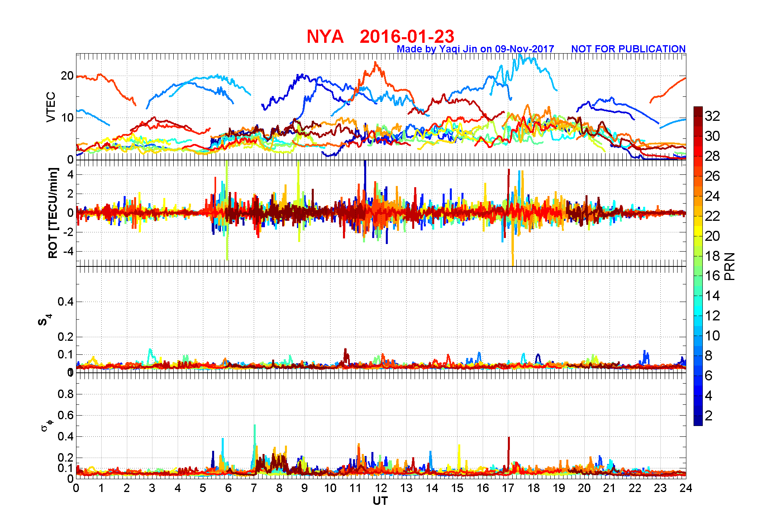Click tick "4" on the PRN colorbar
Viewport: 762px width, 532px height.
[x=709, y=396]
